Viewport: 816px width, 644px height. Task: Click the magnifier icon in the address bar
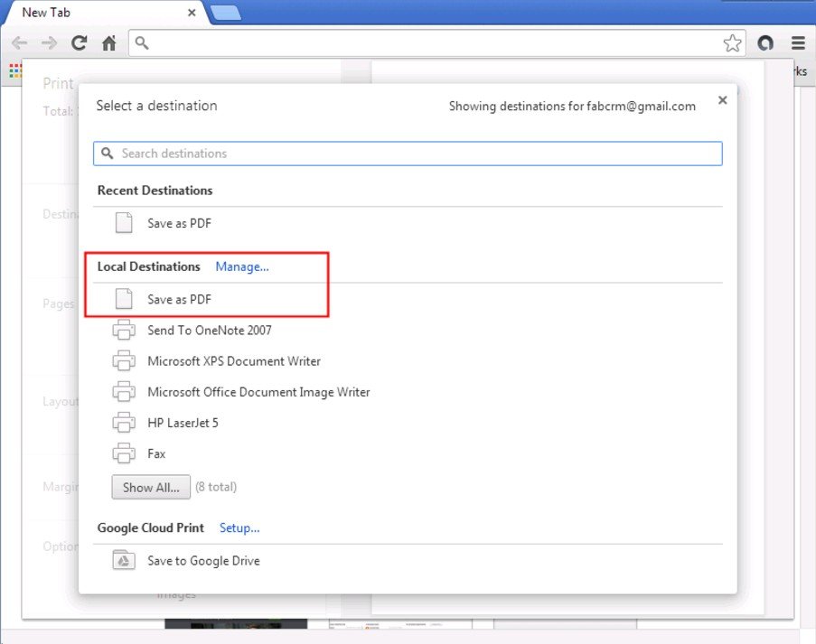pyautogui.click(x=142, y=42)
